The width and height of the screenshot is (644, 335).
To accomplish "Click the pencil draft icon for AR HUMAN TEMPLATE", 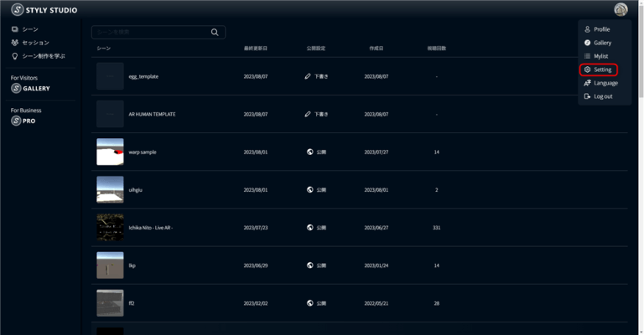I will click(308, 114).
